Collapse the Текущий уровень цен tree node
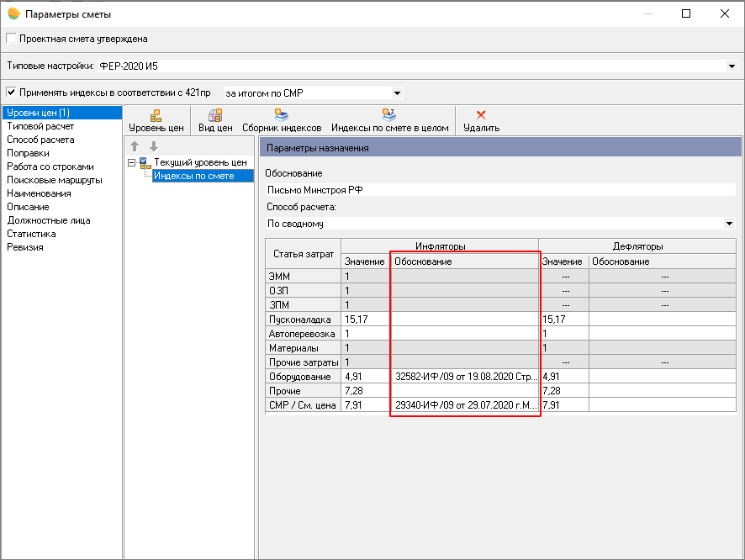 coord(131,162)
